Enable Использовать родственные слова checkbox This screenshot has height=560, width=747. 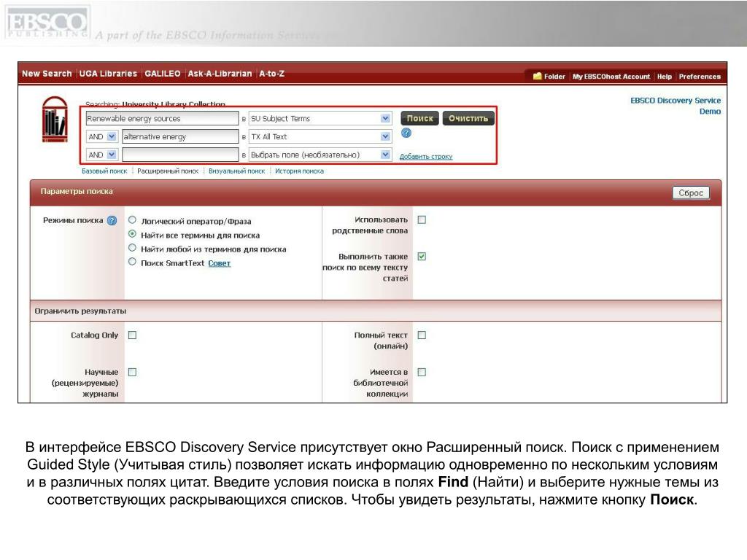click(x=422, y=219)
